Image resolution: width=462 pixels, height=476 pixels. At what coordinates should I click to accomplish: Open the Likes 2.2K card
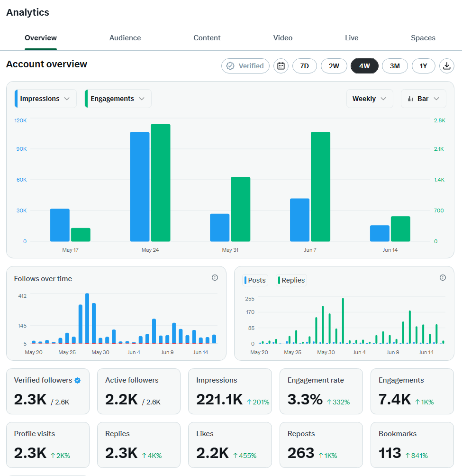point(230,445)
